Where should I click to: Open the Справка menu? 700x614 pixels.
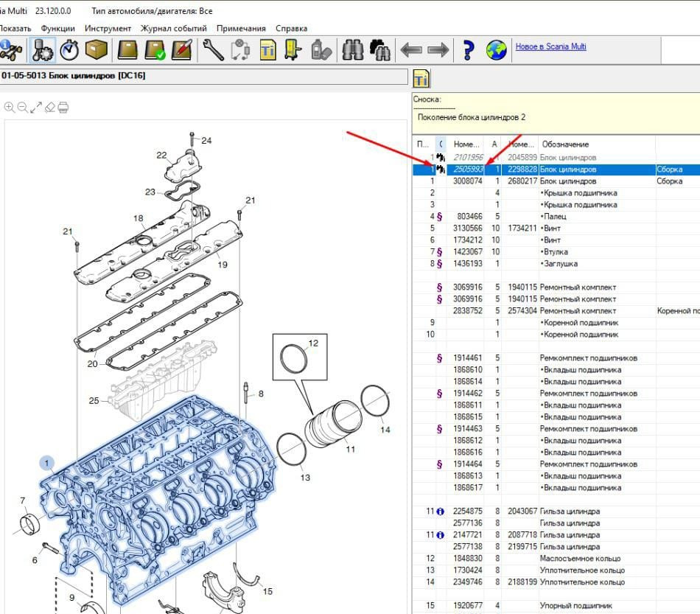[x=291, y=28]
